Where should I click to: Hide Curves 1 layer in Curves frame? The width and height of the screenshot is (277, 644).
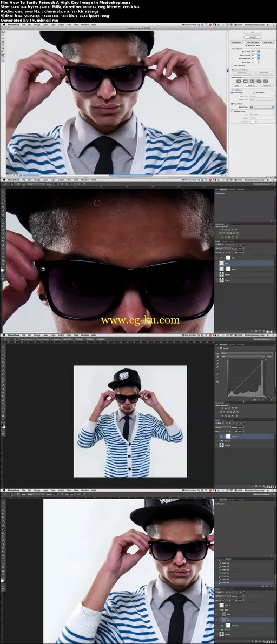pyautogui.click(x=216, y=437)
